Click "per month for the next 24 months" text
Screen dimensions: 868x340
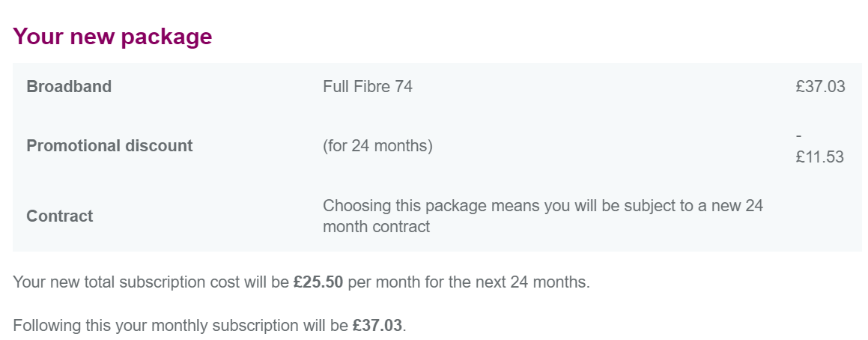pyautogui.click(x=468, y=283)
